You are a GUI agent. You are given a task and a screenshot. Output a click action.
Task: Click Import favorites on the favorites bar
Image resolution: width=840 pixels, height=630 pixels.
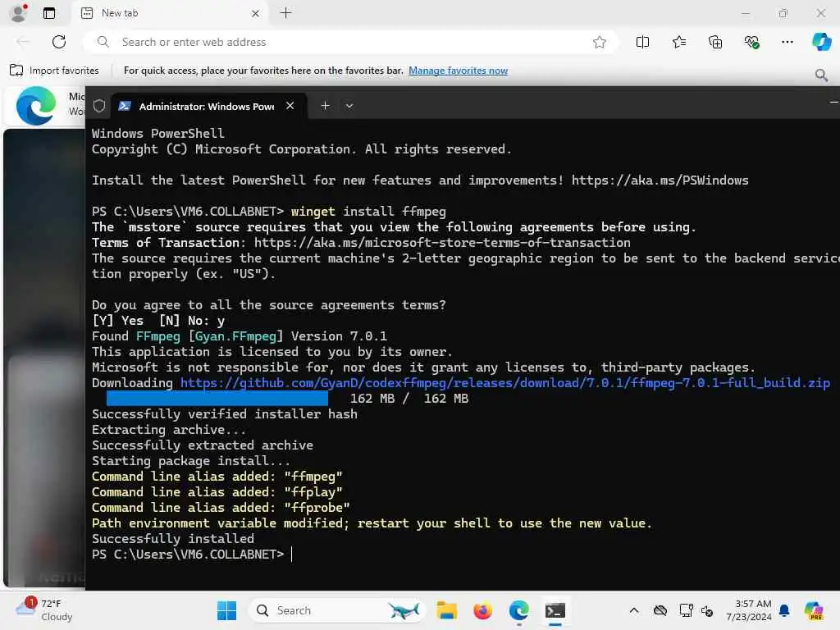point(54,71)
